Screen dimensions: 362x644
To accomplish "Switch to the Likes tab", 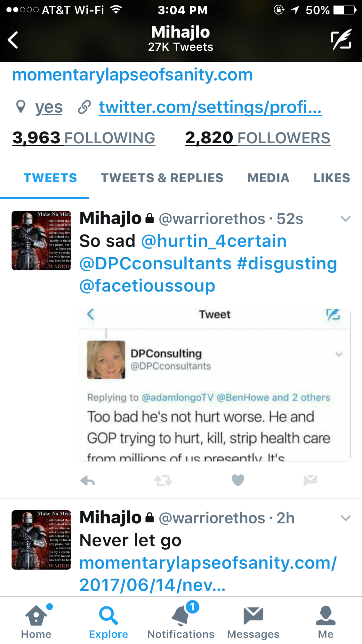I will pyautogui.click(x=331, y=178).
